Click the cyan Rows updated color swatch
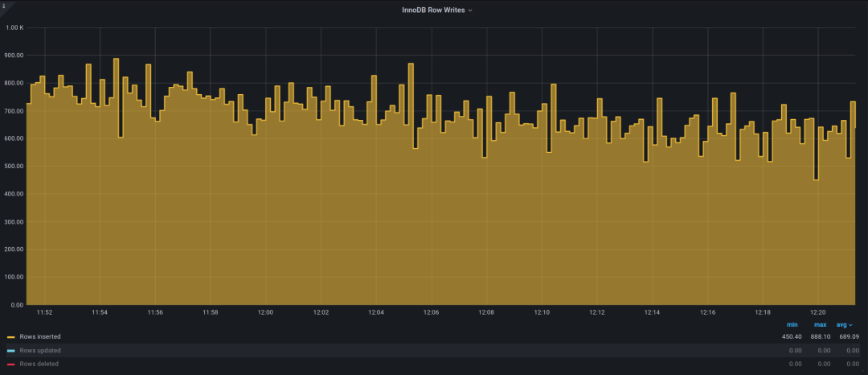This screenshot has height=375, width=868. pyautogui.click(x=11, y=351)
